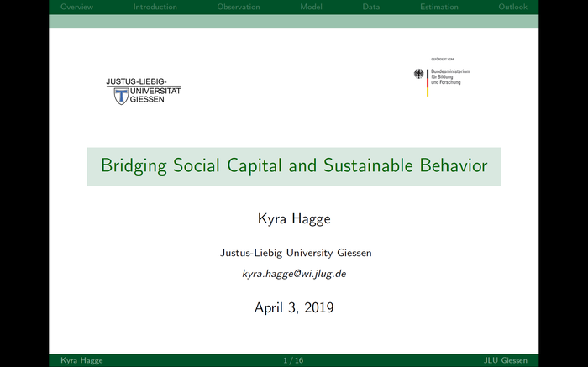Screen dimensions: 588x367
Task: Click the "Gefördert vom" caption above the ministry logo
Action: click(442, 60)
